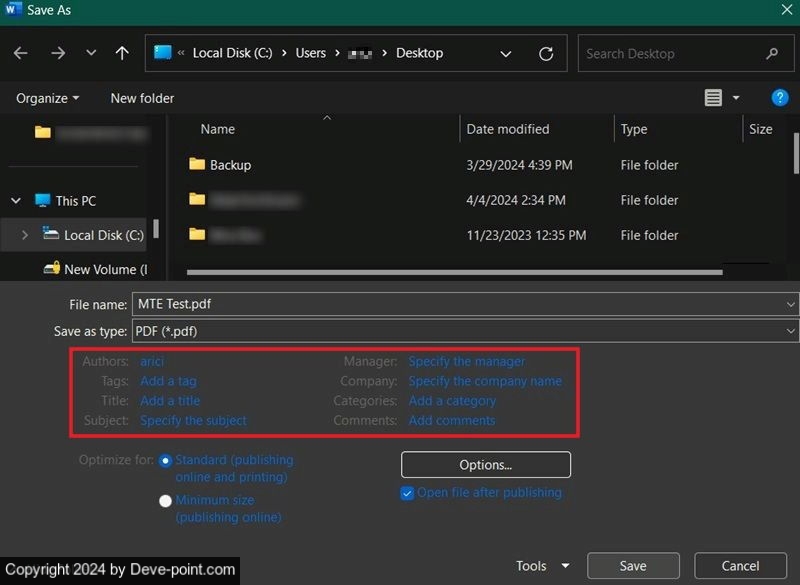Open the Organize menu
The image size is (800, 585).
click(48, 98)
